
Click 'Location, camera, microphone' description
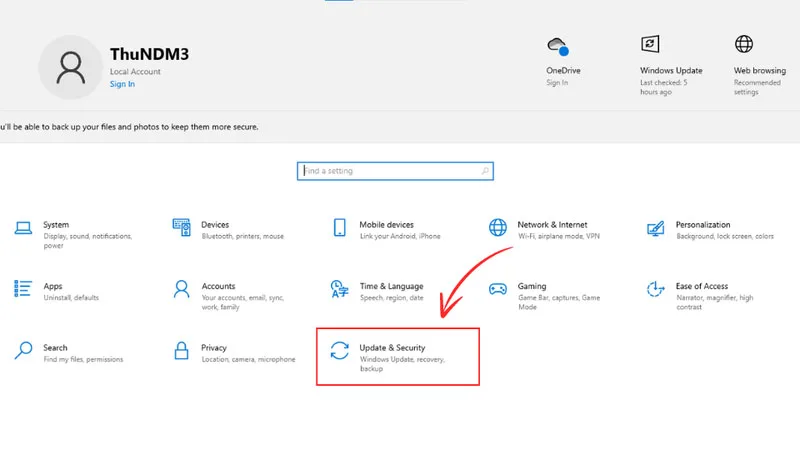tap(248, 359)
